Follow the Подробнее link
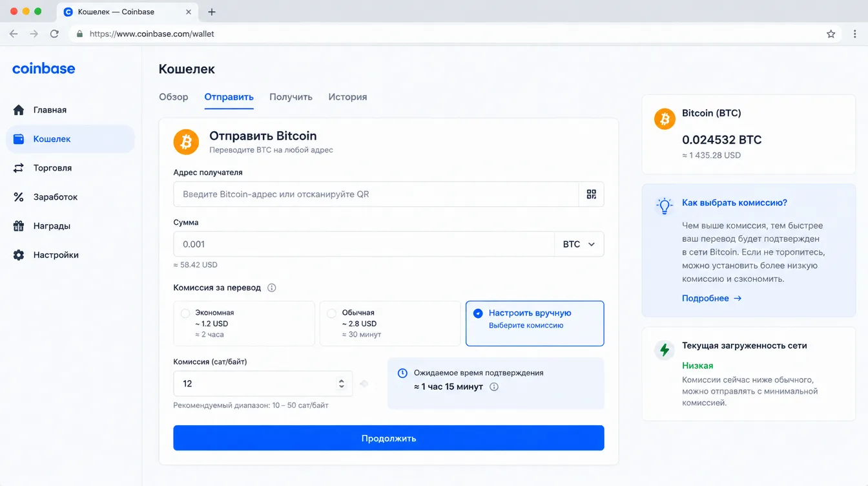The height and width of the screenshot is (486, 868). [x=712, y=299]
